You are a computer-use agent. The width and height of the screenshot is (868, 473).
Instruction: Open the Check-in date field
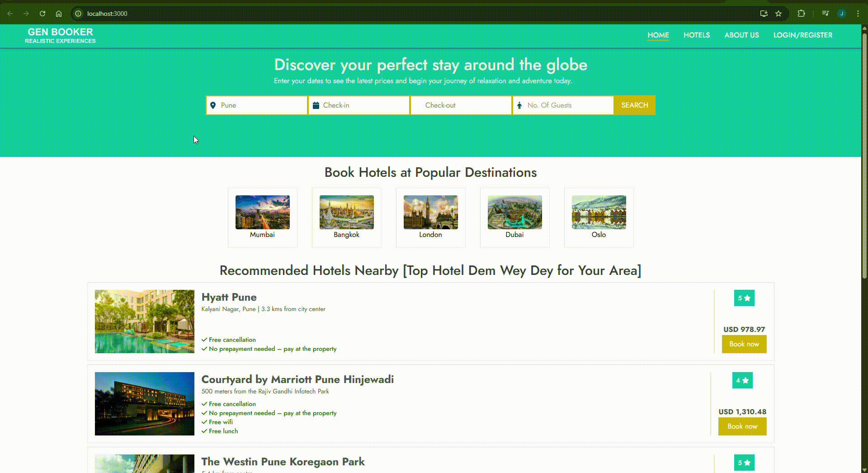pos(359,105)
